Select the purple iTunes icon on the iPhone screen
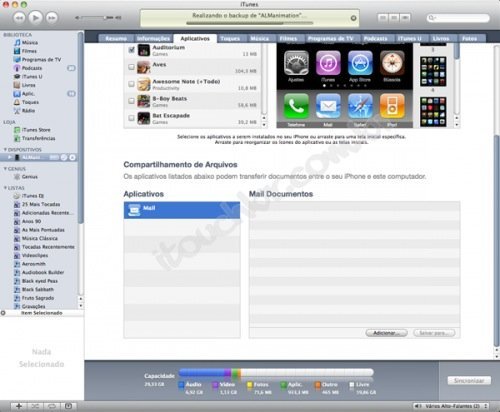The height and width of the screenshot is (412, 500). pos(328,63)
